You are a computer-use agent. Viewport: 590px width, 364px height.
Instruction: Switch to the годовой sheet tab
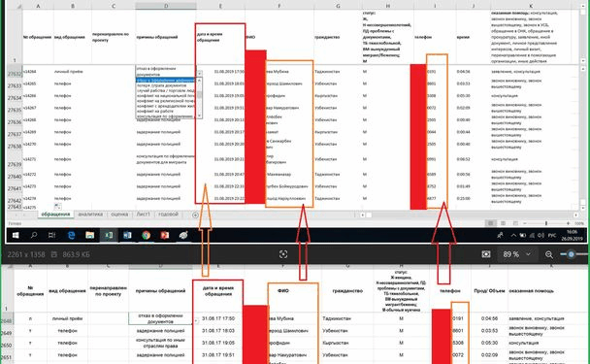click(x=168, y=215)
